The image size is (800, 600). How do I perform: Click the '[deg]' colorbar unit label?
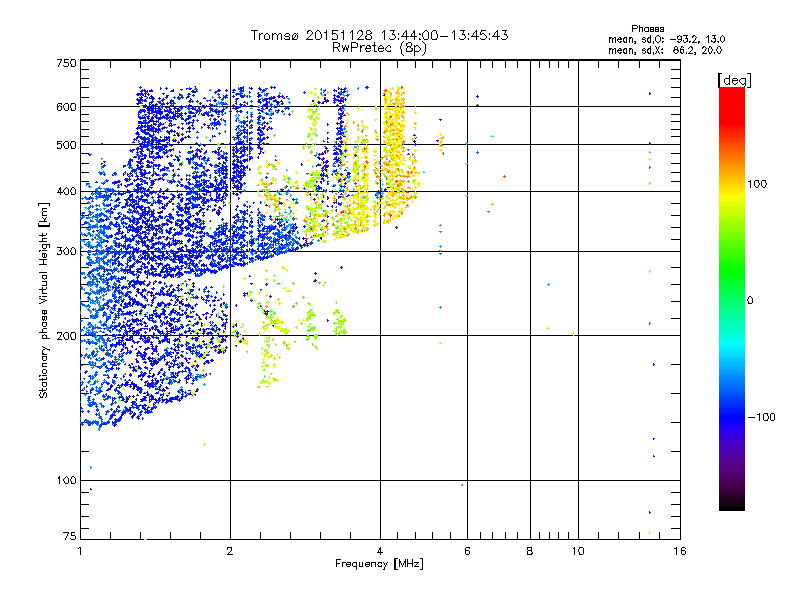tap(734, 81)
